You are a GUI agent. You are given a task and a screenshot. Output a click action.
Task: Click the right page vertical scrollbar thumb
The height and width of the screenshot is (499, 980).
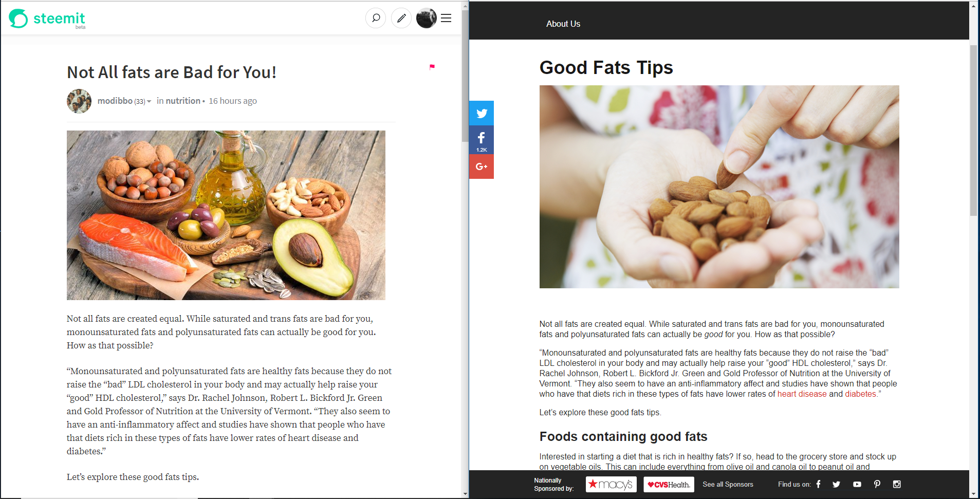point(973,131)
